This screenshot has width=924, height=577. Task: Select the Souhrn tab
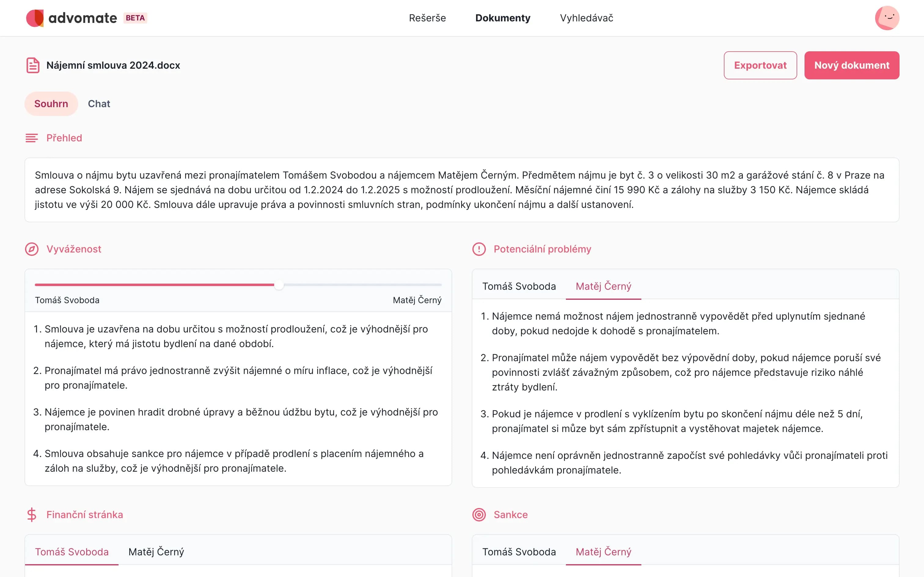click(x=51, y=104)
